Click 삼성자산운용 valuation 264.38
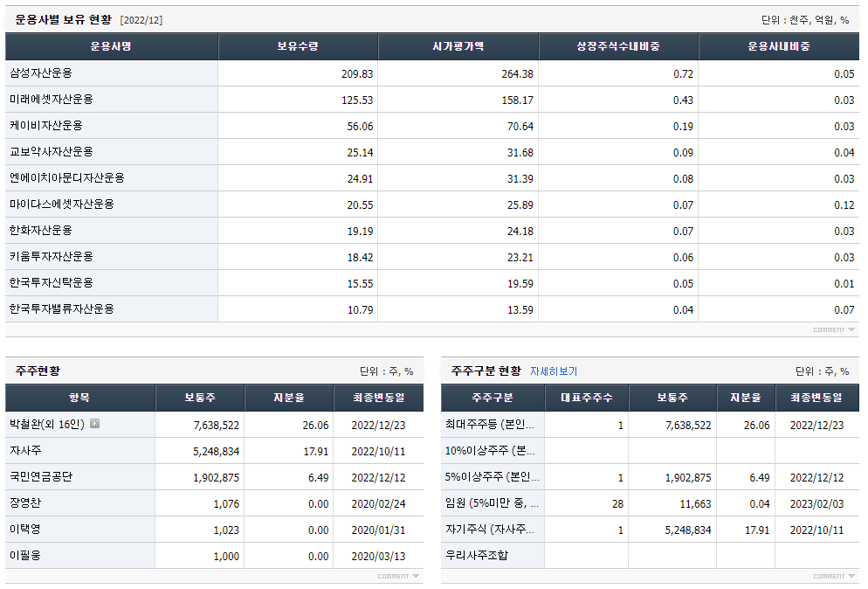This screenshot has width=868, height=589. pyautogui.click(x=518, y=73)
